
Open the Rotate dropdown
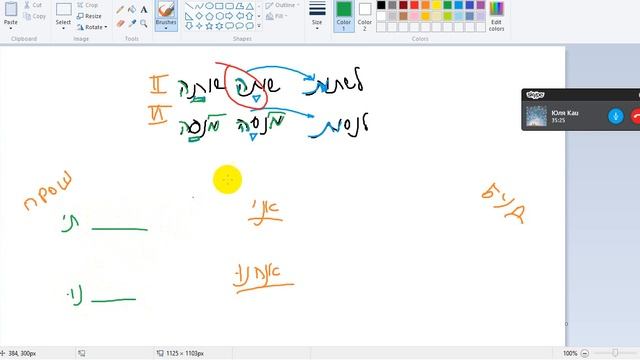pos(92,27)
